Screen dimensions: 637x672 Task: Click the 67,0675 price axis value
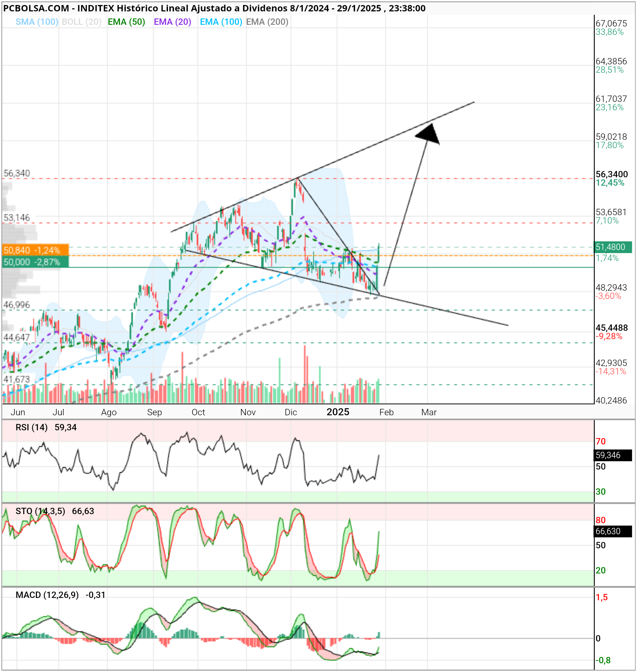point(611,23)
